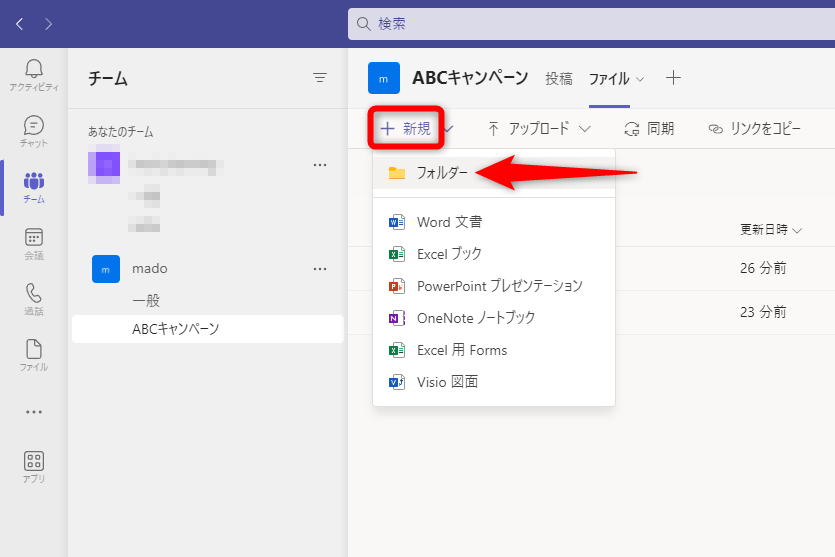Sort by 更新日時 column header
The height and width of the screenshot is (557, 835).
click(x=770, y=230)
